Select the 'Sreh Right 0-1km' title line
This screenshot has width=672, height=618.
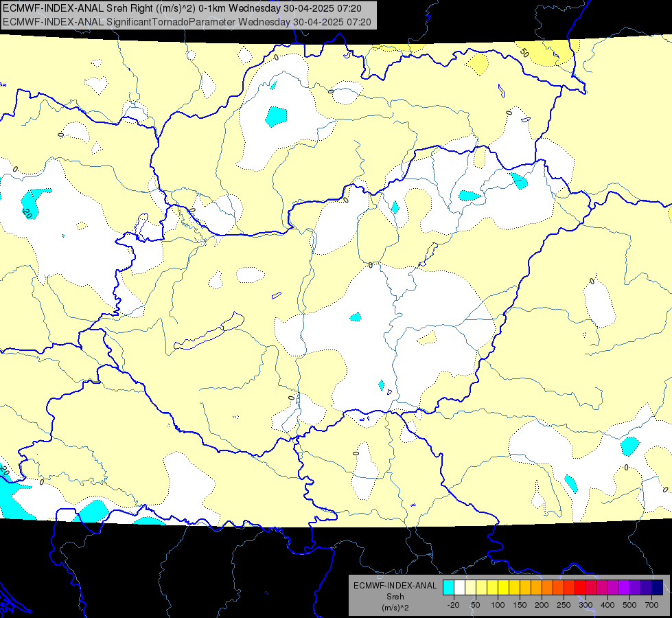pyautogui.click(x=182, y=8)
